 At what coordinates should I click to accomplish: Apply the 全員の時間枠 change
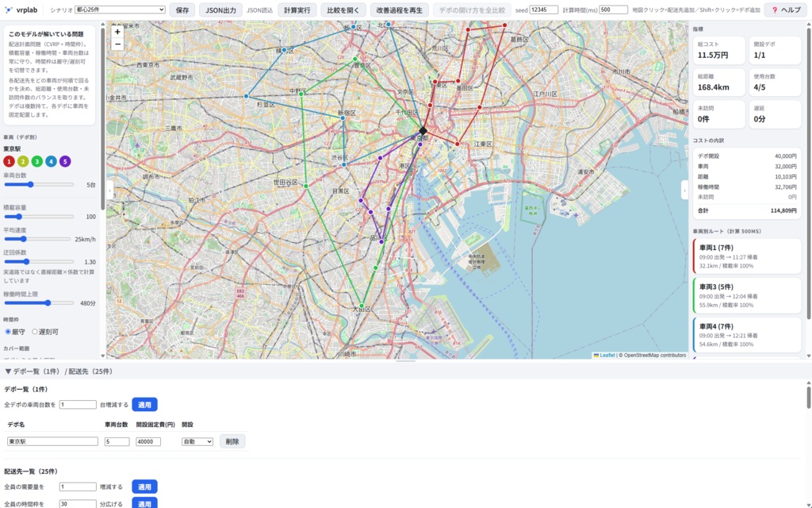pos(144,503)
